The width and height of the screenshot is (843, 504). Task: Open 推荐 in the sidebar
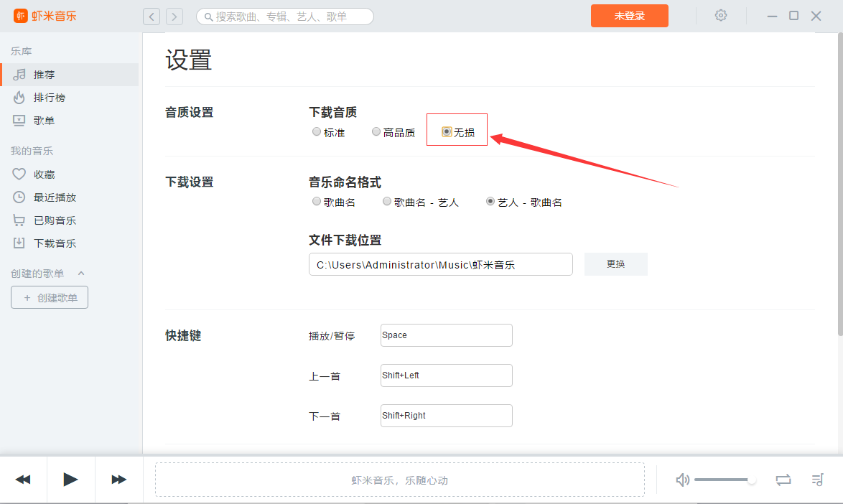tap(70, 75)
